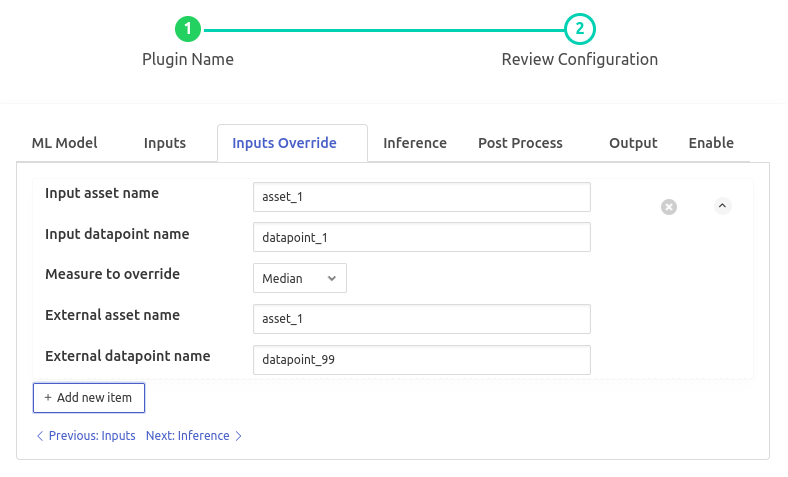Focus the Input asset name field
The height and width of the screenshot is (477, 788).
[x=422, y=197]
